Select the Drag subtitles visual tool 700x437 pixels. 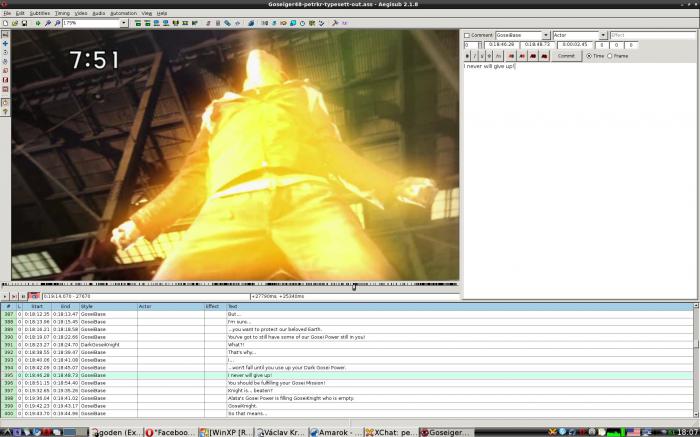pos(5,43)
